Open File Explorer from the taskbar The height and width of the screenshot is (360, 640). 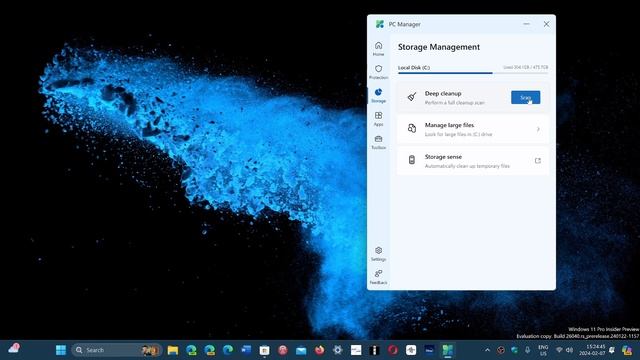(173, 350)
